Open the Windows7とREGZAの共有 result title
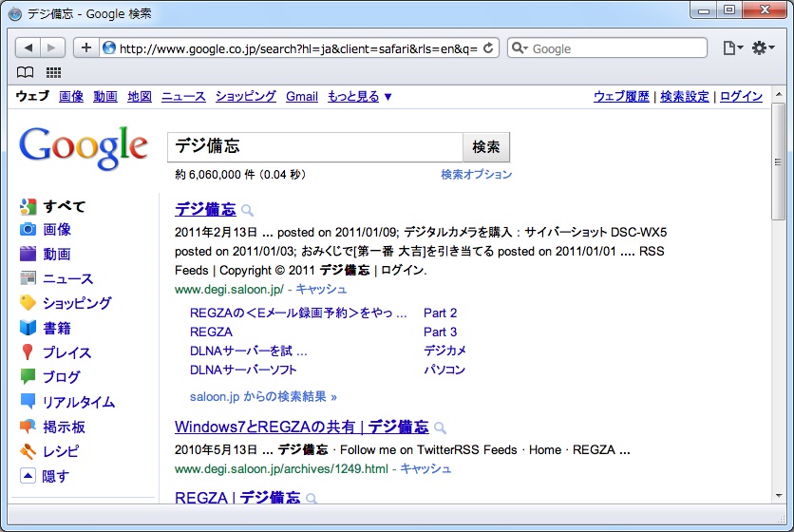The width and height of the screenshot is (794, 532). click(x=302, y=427)
